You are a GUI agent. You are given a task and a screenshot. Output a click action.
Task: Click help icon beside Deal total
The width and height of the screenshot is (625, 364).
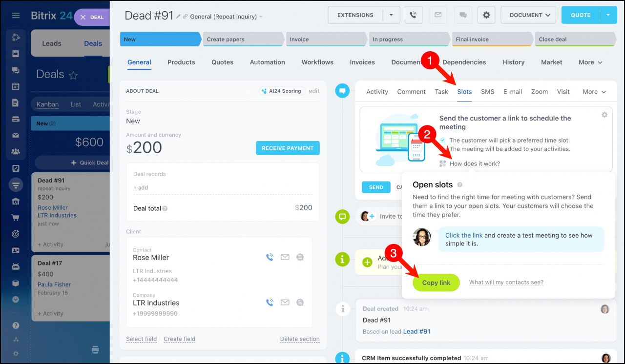tap(165, 208)
